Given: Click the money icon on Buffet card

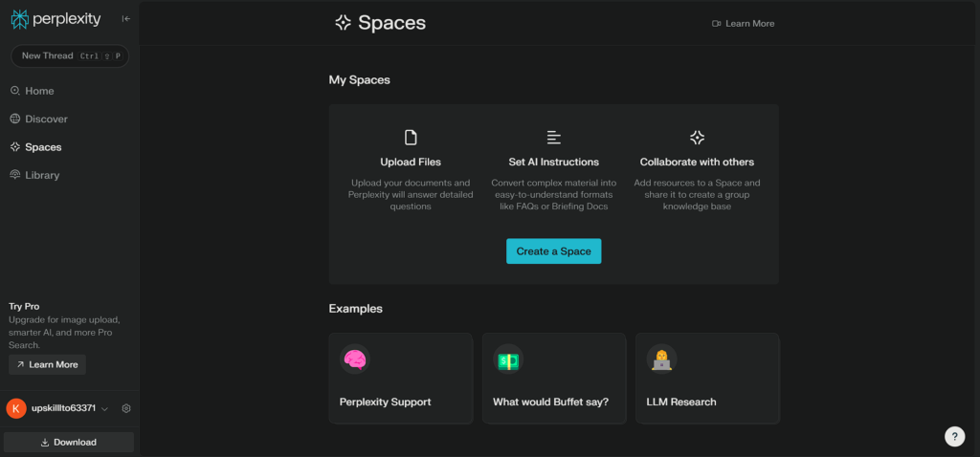Looking at the screenshot, I should (508, 359).
